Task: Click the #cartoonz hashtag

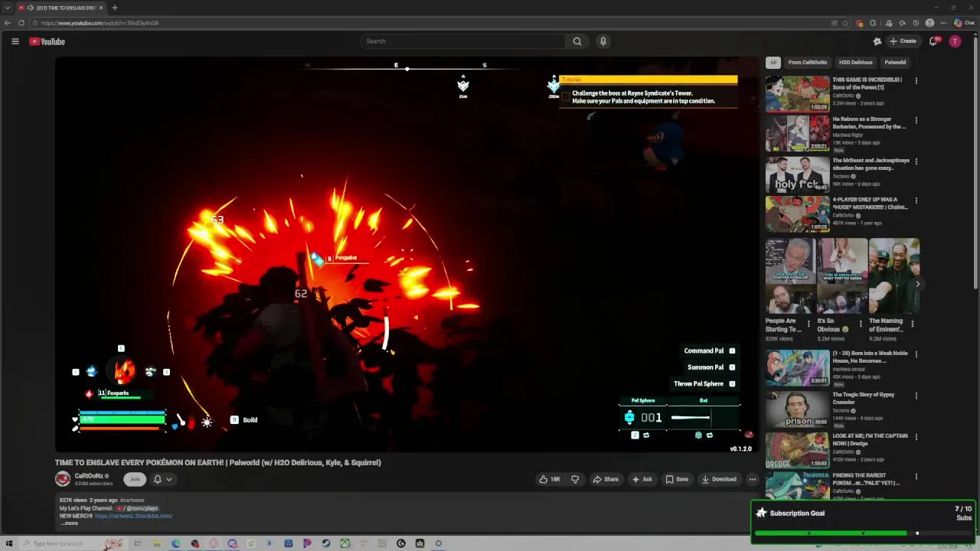Action: coord(132,500)
